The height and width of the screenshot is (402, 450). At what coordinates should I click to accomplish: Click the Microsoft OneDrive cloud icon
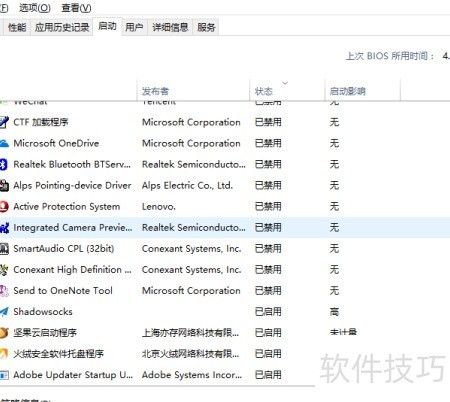[4, 143]
